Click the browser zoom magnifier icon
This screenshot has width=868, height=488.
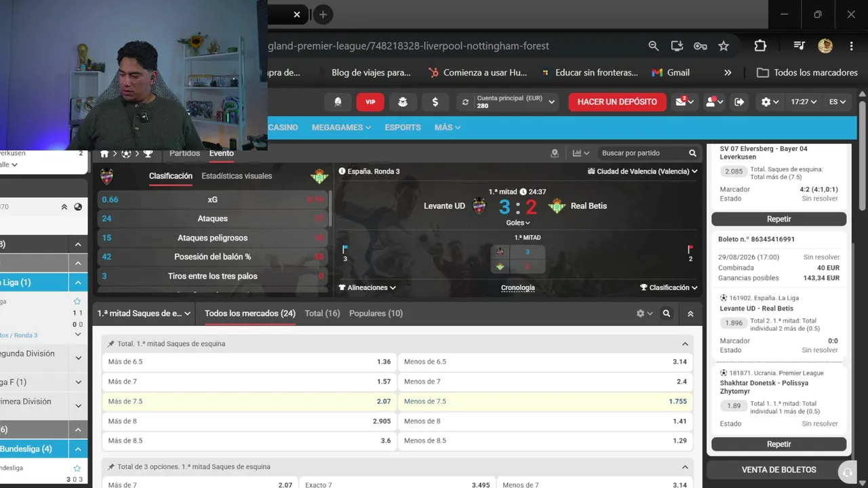point(654,46)
